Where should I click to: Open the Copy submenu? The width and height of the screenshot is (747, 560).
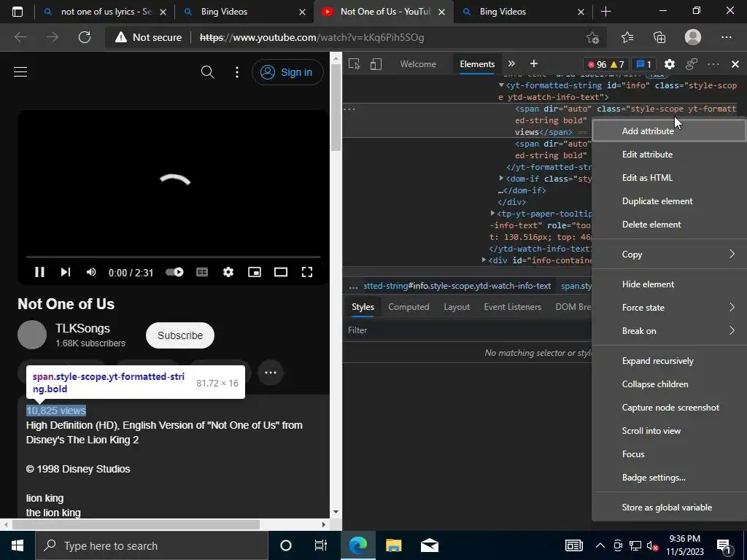[669, 254]
